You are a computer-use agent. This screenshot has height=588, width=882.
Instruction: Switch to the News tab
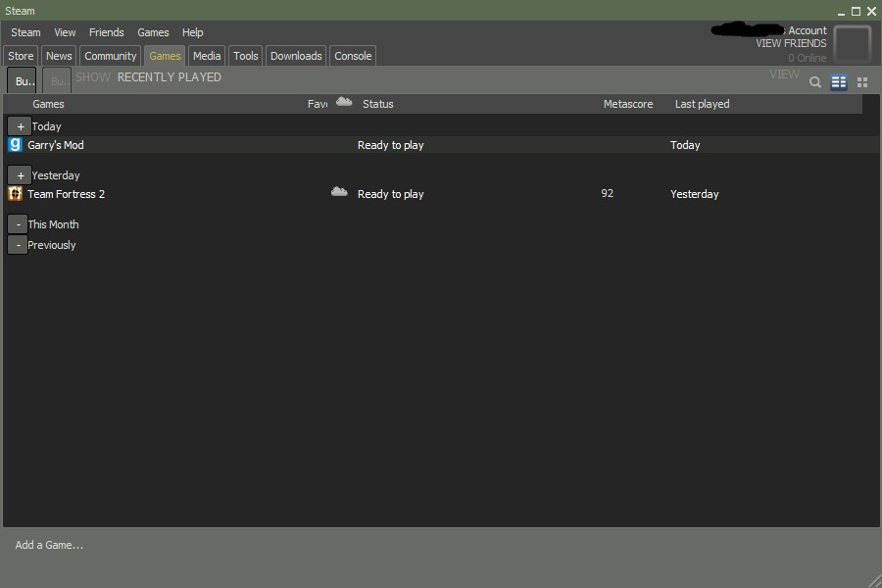[59, 56]
